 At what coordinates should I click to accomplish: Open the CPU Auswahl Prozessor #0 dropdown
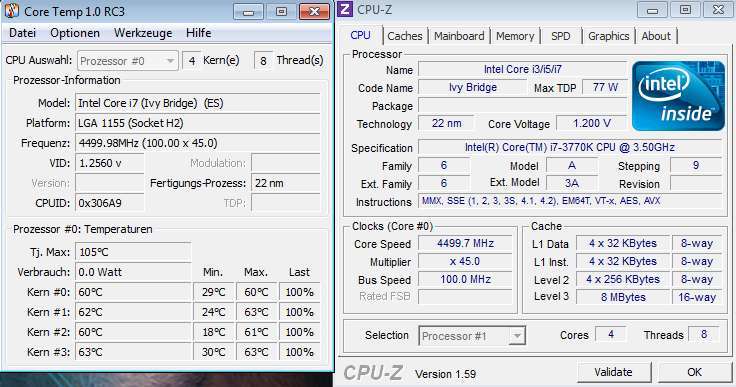click(x=128, y=61)
